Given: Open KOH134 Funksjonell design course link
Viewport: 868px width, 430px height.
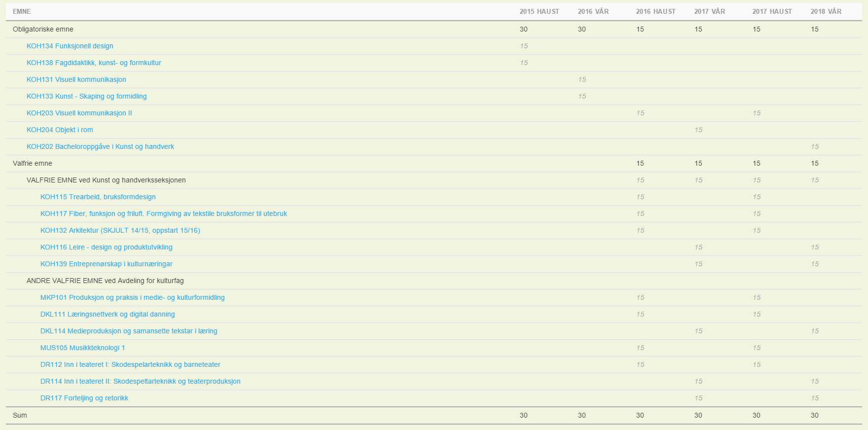Looking at the screenshot, I should [70, 46].
